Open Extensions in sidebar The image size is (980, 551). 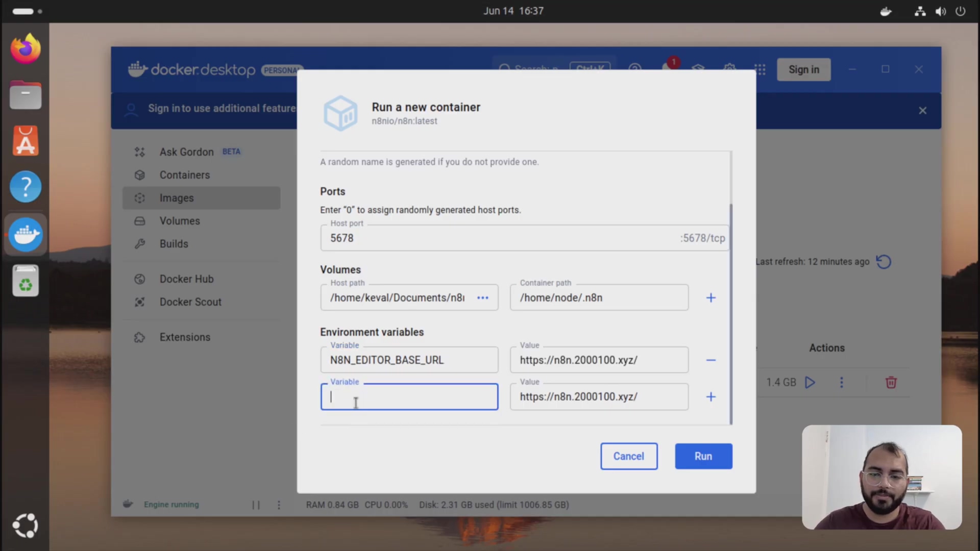(x=201, y=337)
